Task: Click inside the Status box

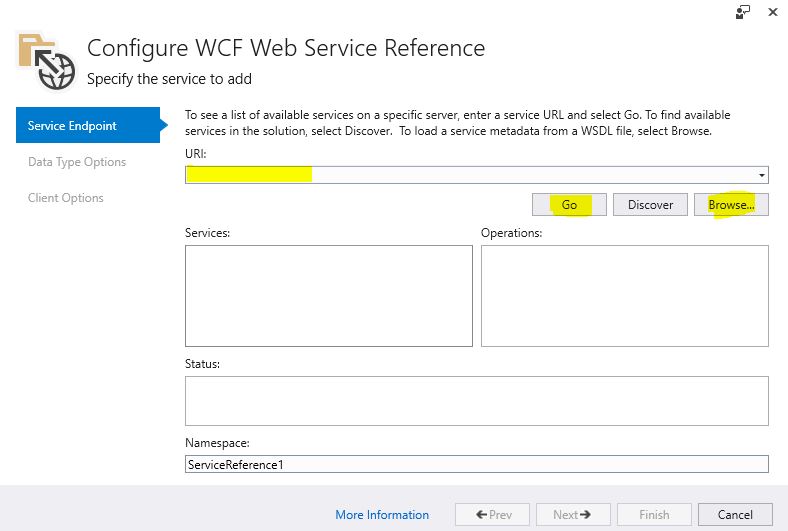Action: click(477, 401)
